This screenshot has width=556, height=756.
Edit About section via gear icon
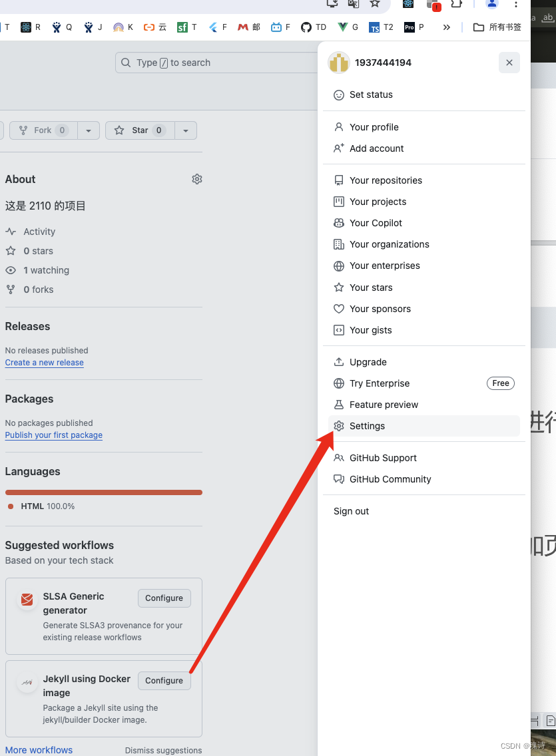196,179
